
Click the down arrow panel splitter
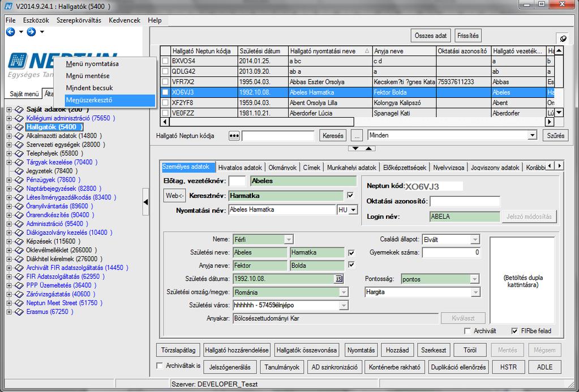355,148
